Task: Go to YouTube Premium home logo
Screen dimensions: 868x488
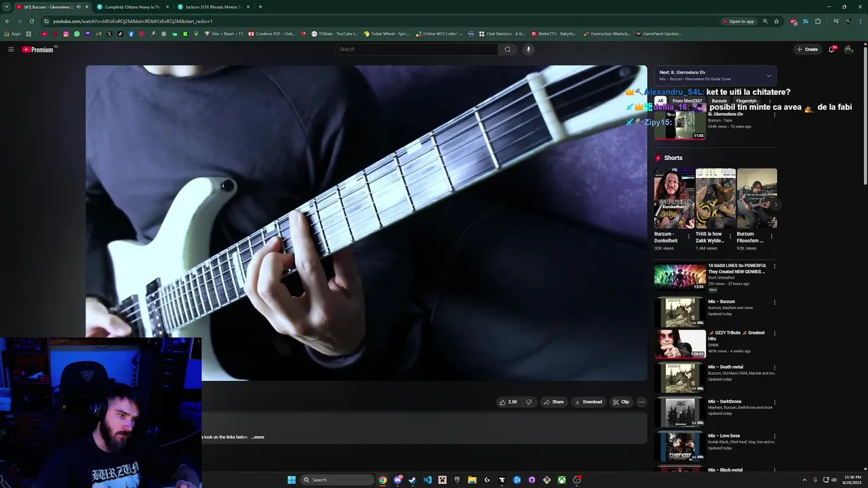Action: tap(38, 49)
